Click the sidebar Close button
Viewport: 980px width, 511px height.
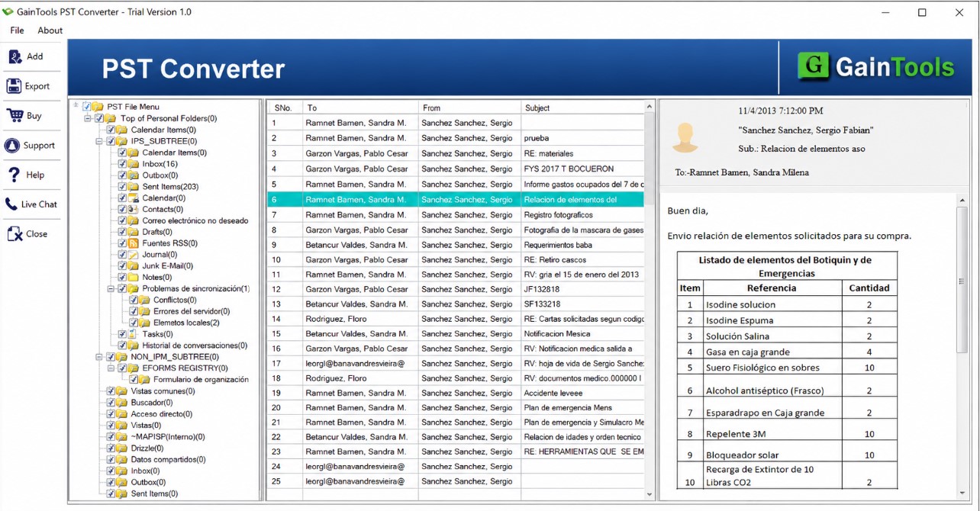(x=31, y=234)
